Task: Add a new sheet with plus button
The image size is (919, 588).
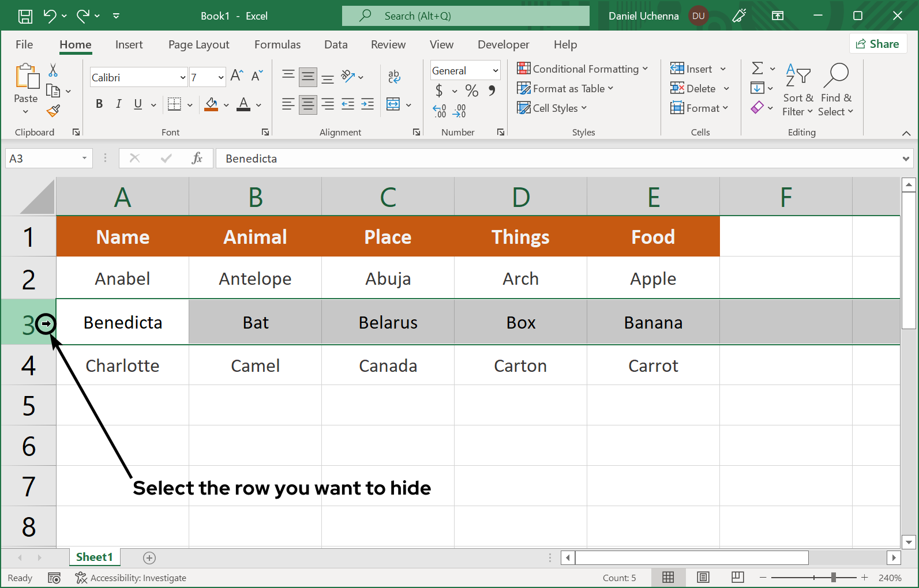Action: click(x=149, y=557)
